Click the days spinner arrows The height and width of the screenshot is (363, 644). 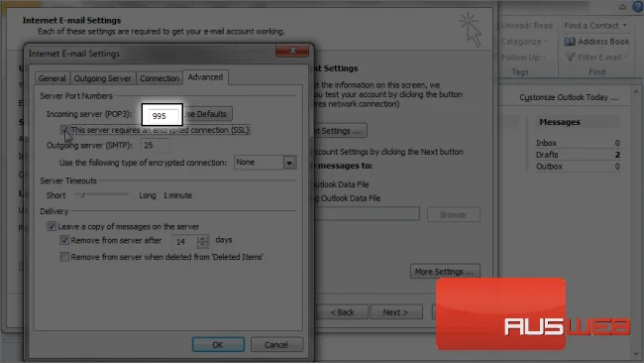pos(202,241)
